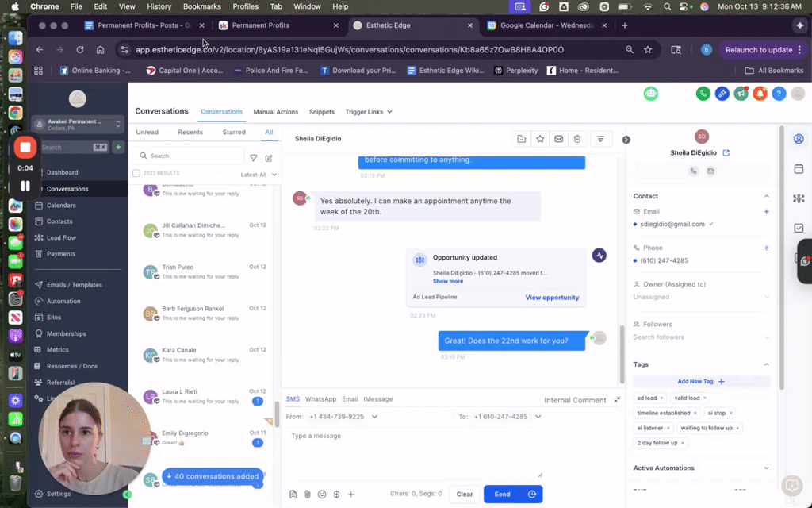Viewport: 812px width, 508px height.
Task: Collapse the Tags section
Action: pos(767,364)
